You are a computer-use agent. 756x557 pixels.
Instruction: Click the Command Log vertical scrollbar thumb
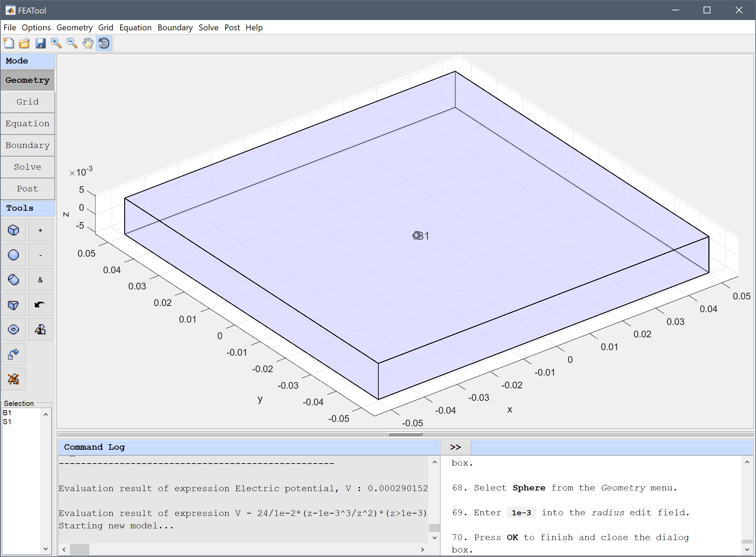[435, 528]
